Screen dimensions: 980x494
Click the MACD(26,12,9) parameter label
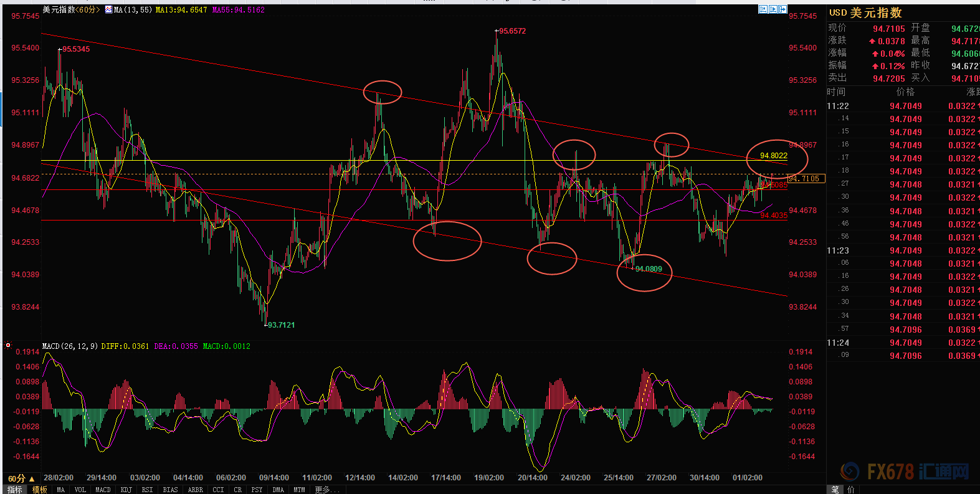[x=70, y=346]
